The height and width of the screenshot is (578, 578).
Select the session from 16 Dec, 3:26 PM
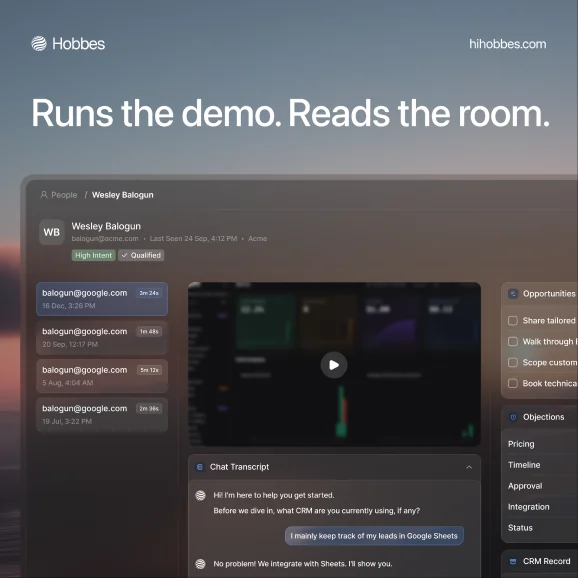[x=102, y=299]
